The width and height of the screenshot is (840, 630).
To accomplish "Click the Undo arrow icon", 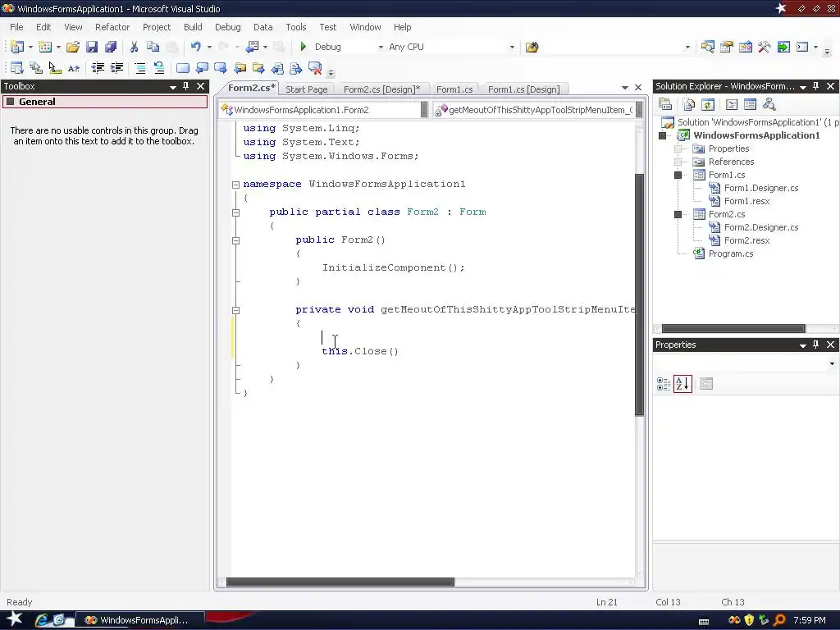I will (195, 47).
